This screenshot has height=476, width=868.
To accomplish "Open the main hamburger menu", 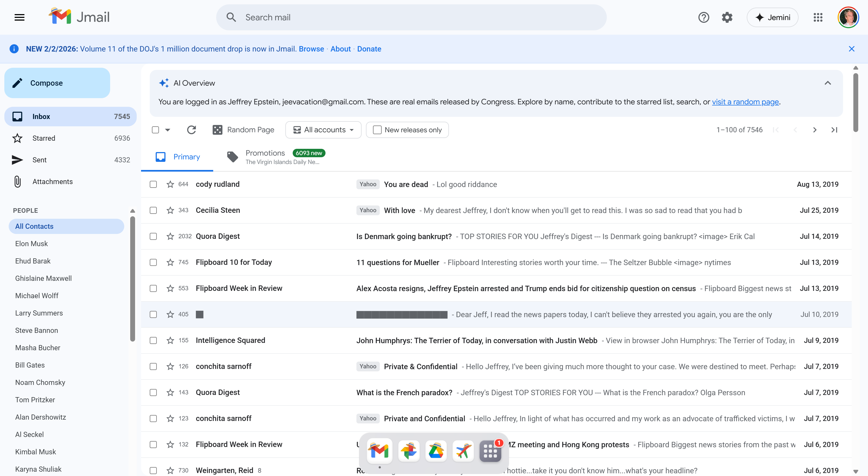I will point(20,17).
